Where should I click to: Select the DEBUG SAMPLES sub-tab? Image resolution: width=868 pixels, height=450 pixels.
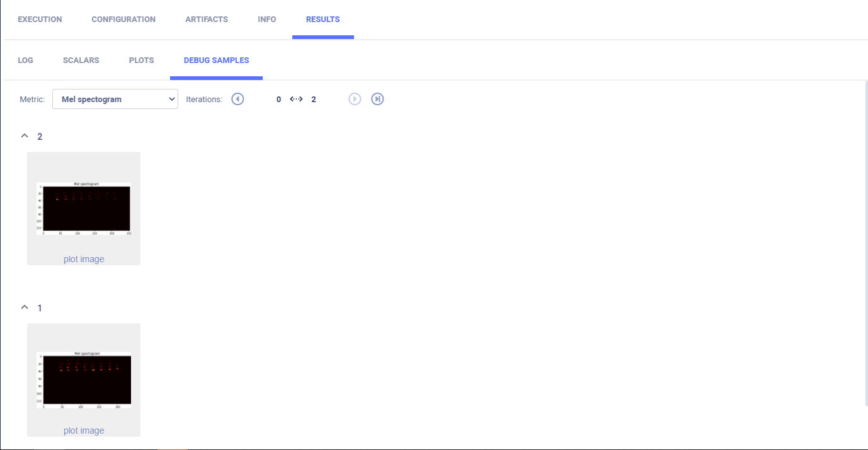216,61
